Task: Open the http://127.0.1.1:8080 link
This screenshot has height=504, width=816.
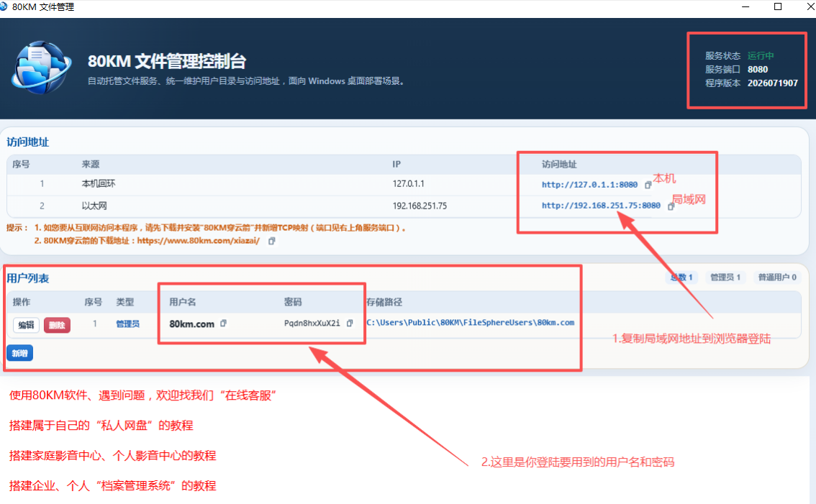Action: 589,185
